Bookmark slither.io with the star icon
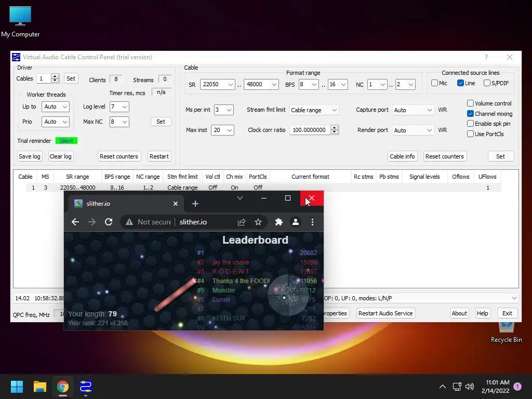Screen dimensions: 532x399 click(x=258, y=222)
